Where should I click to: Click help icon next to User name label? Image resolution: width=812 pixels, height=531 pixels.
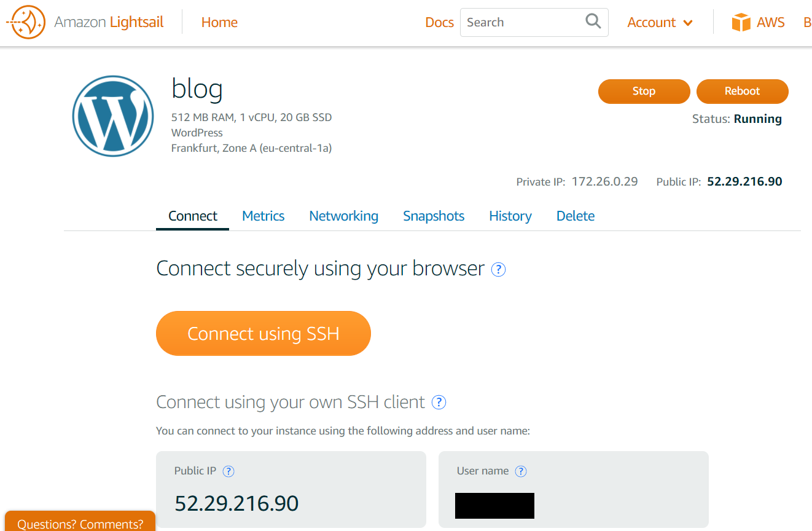point(521,471)
